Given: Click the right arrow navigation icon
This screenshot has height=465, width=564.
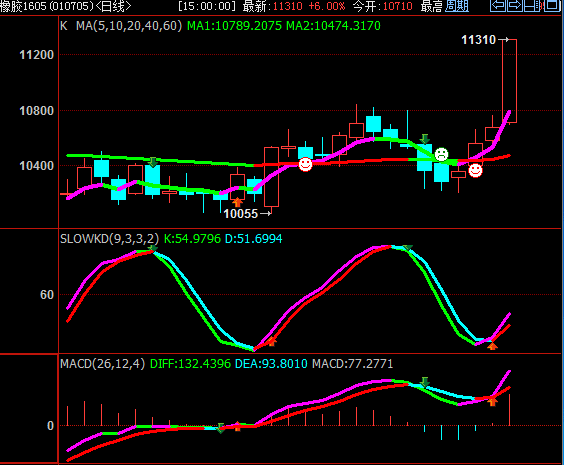Looking at the screenshot, I should (515, 5).
